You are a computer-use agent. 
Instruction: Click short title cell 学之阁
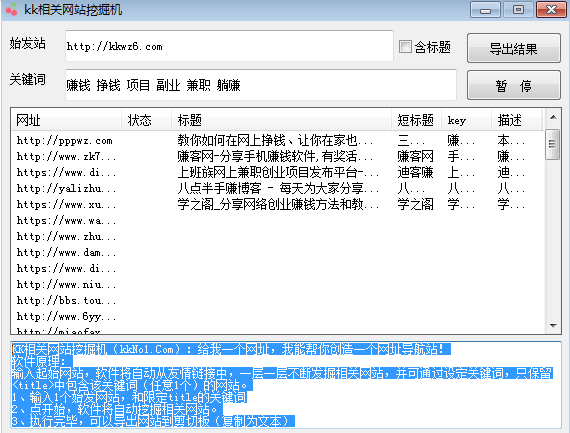pyautogui.click(x=416, y=204)
